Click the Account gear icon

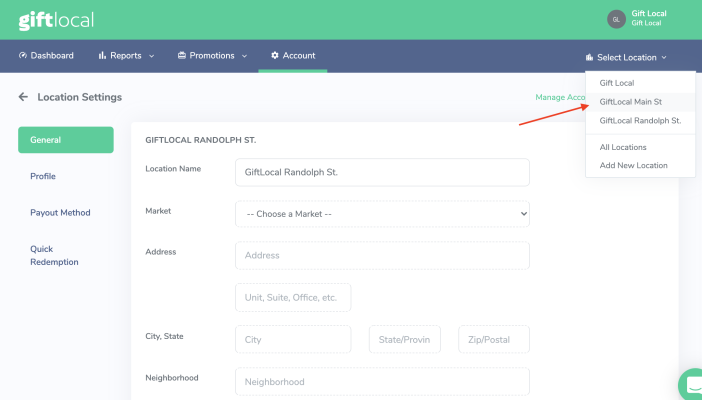pyautogui.click(x=274, y=55)
